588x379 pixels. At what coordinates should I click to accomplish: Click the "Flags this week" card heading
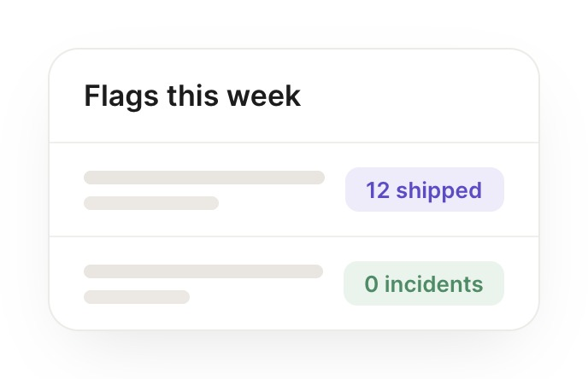click(x=192, y=96)
